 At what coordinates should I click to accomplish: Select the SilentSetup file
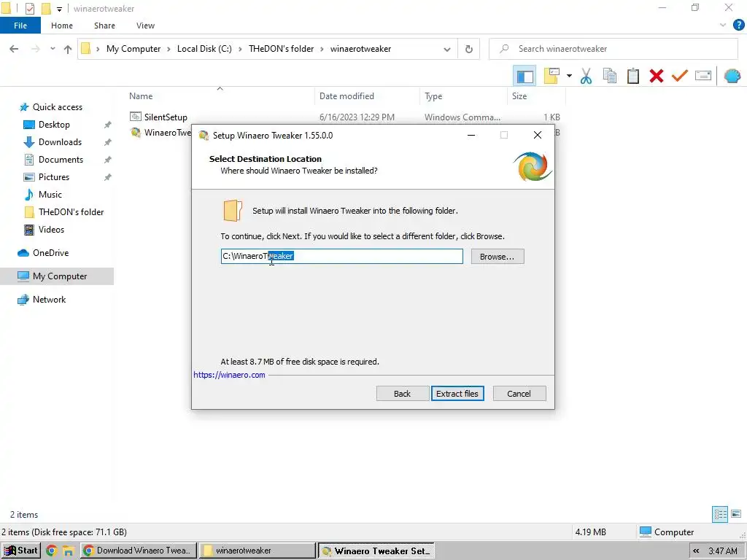[x=166, y=117]
